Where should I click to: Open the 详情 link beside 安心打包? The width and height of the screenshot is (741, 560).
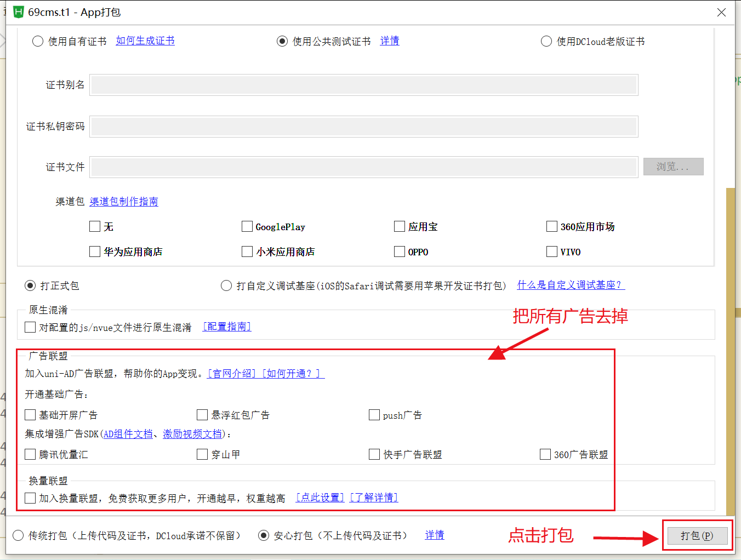[435, 535]
